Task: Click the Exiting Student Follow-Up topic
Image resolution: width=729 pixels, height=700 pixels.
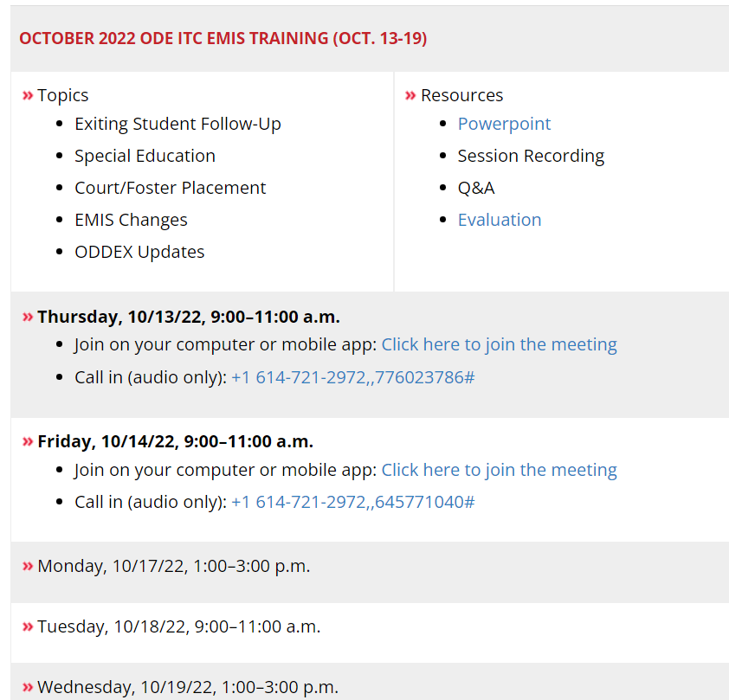Action: (x=177, y=124)
